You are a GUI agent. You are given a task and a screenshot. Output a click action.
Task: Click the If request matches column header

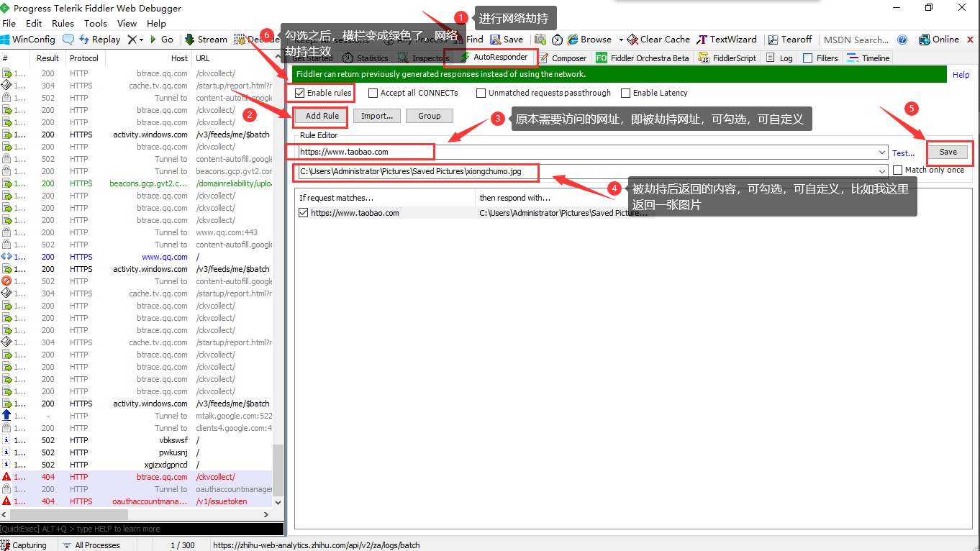(386, 198)
